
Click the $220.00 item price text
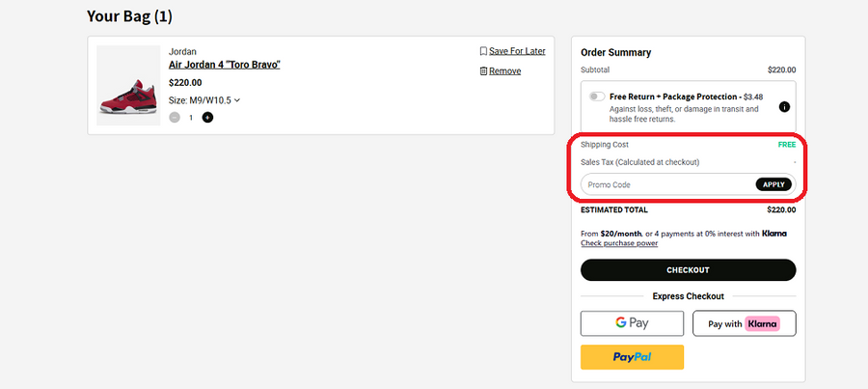185,83
